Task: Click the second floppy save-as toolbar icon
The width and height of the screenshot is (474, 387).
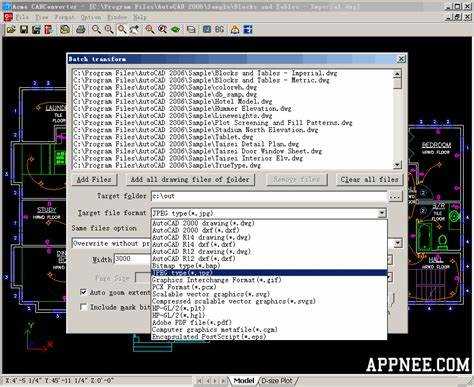Action: 36,30
